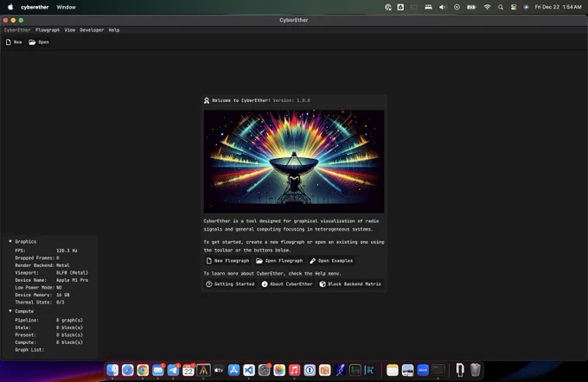The height and width of the screenshot is (382, 588).
Task: Open the View menu
Action: [70, 30]
